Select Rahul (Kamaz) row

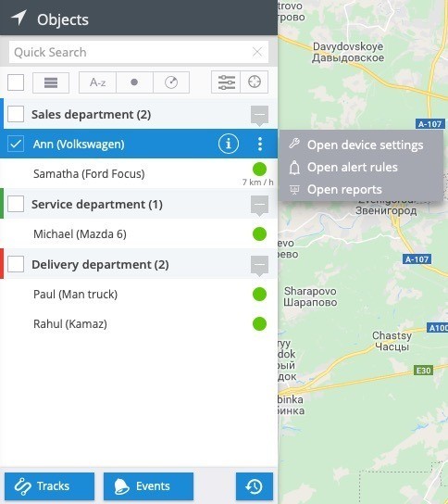[x=139, y=323]
